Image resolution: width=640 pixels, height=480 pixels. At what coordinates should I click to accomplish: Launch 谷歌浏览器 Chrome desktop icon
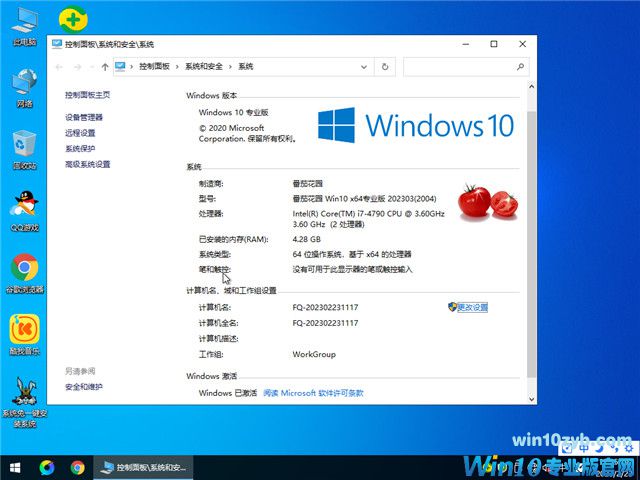coord(24,273)
